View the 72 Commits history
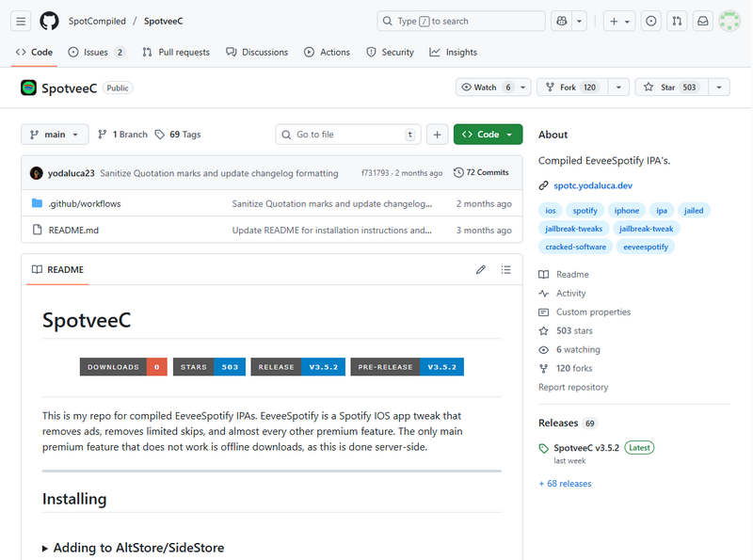 click(x=481, y=173)
